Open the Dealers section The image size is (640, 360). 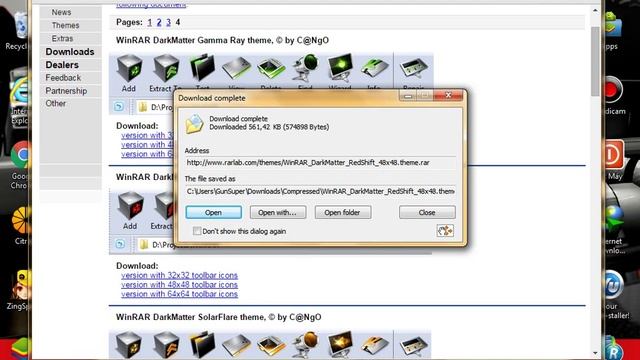click(x=62, y=65)
